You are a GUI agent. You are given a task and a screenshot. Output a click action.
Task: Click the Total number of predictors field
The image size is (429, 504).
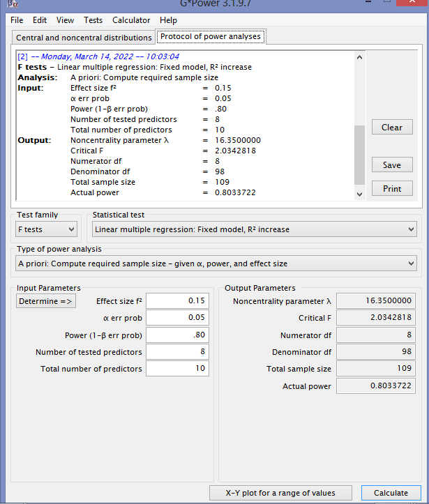point(177,369)
